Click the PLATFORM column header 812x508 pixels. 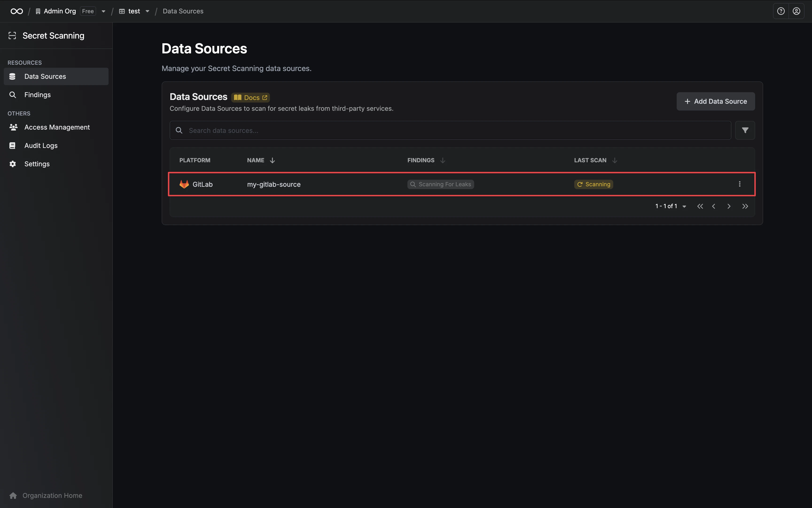point(195,160)
